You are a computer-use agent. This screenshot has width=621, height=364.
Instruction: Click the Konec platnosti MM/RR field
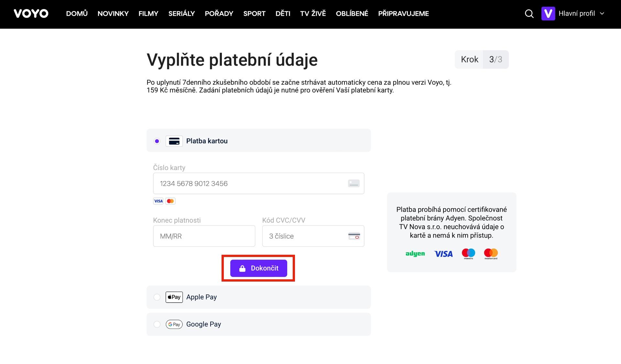coord(204,236)
